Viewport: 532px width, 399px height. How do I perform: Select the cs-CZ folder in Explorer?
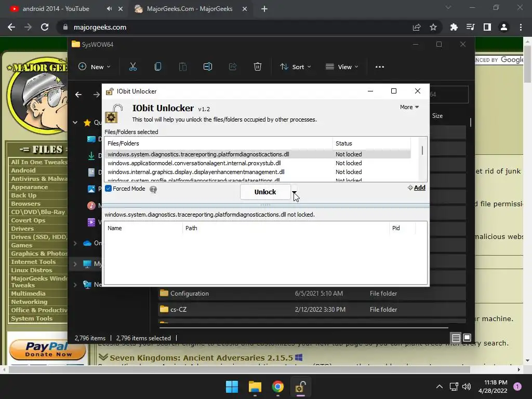[312, 310]
